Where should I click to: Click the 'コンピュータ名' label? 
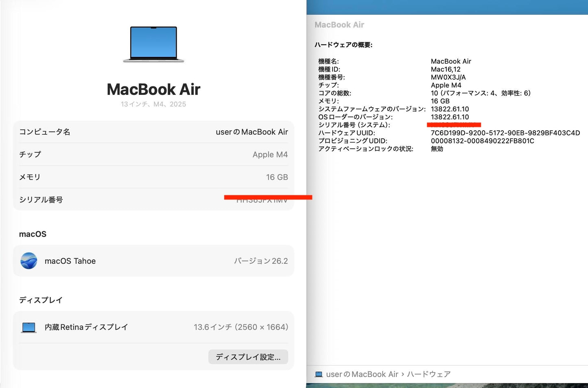(x=45, y=132)
